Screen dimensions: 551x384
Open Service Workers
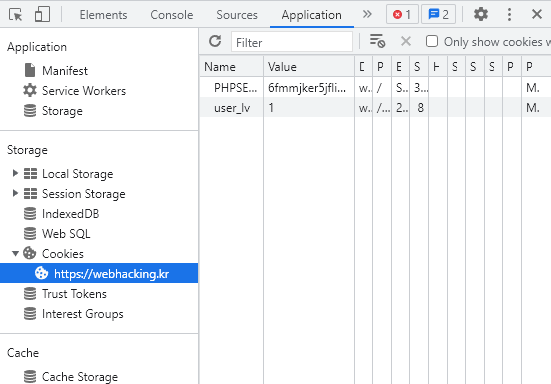[x=84, y=91]
